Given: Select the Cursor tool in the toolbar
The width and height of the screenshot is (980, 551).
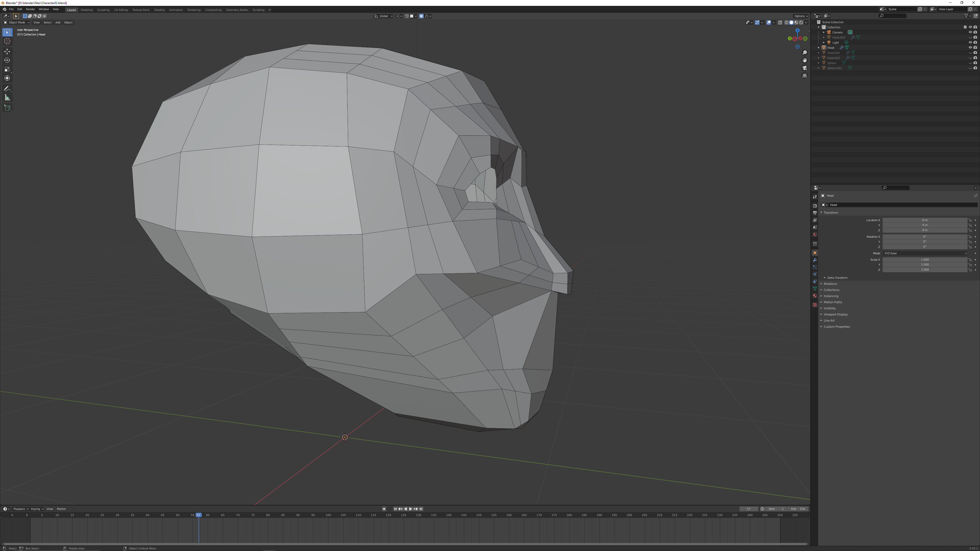Looking at the screenshot, I should [7, 41].
